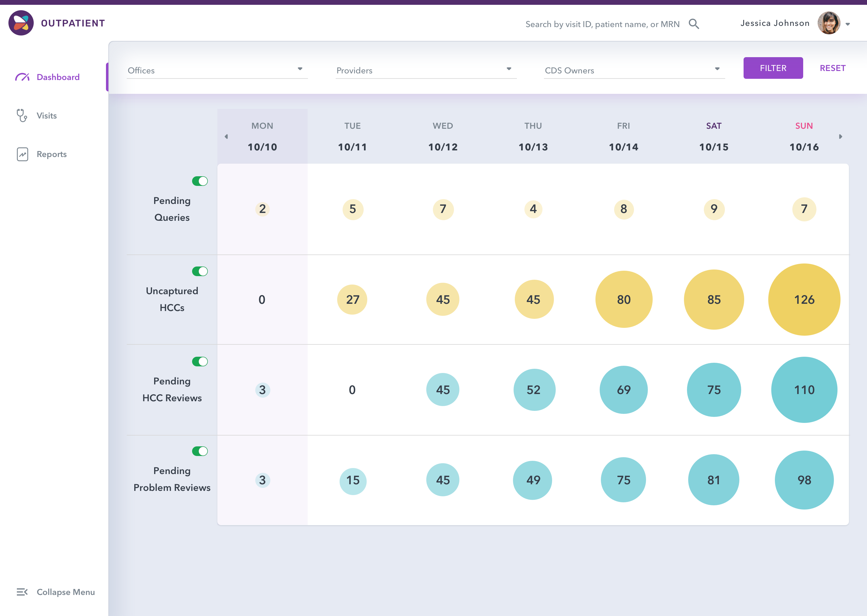Go to next week arrow
This screenshot has width=867, height=616.
pyautogui.click(x=841, y=137)
